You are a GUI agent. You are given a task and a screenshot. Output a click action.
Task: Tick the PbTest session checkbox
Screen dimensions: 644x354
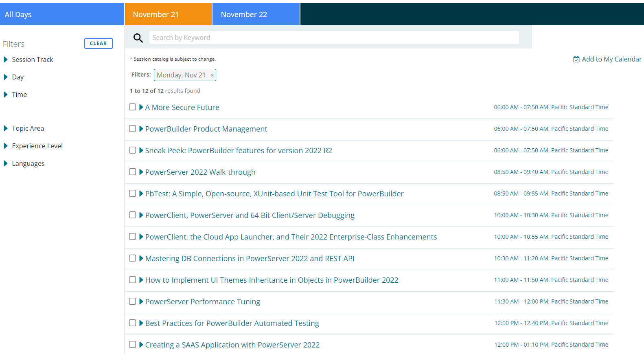(132, 193)
